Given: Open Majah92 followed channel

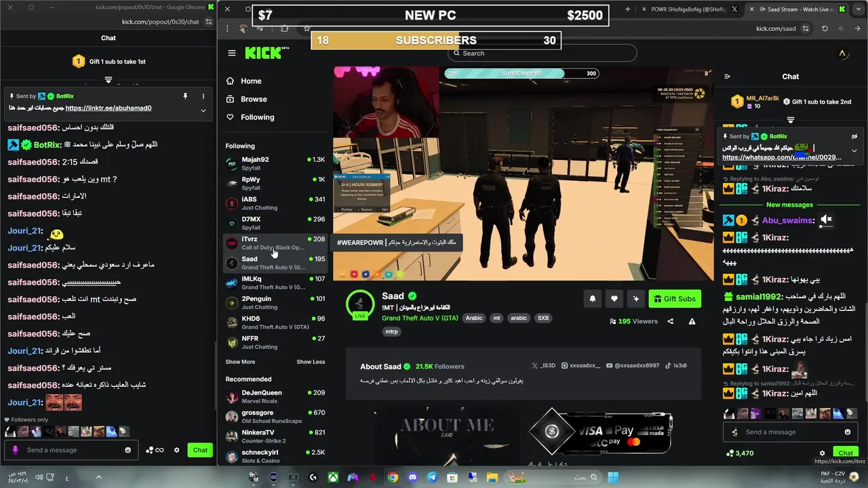Looking at the screenshot, I should (275, 163).
